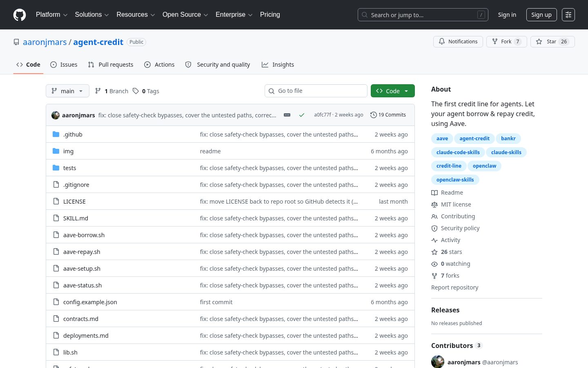Image resolution: width=588 pixels, height=368 pixels.
Task: Click the img folder icon
Action: tap(56, 151)
